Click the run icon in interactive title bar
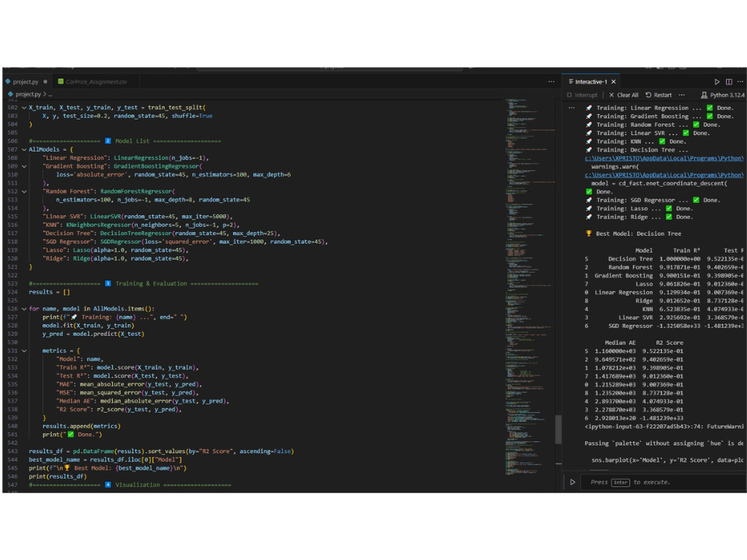This screenshot has height=560, width=747. point(717,82)
